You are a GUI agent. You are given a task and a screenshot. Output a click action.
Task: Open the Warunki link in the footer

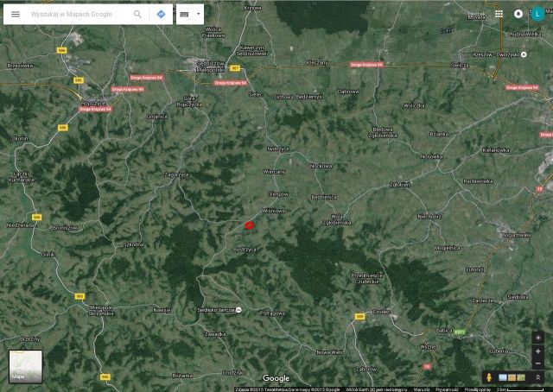[422, 389]
